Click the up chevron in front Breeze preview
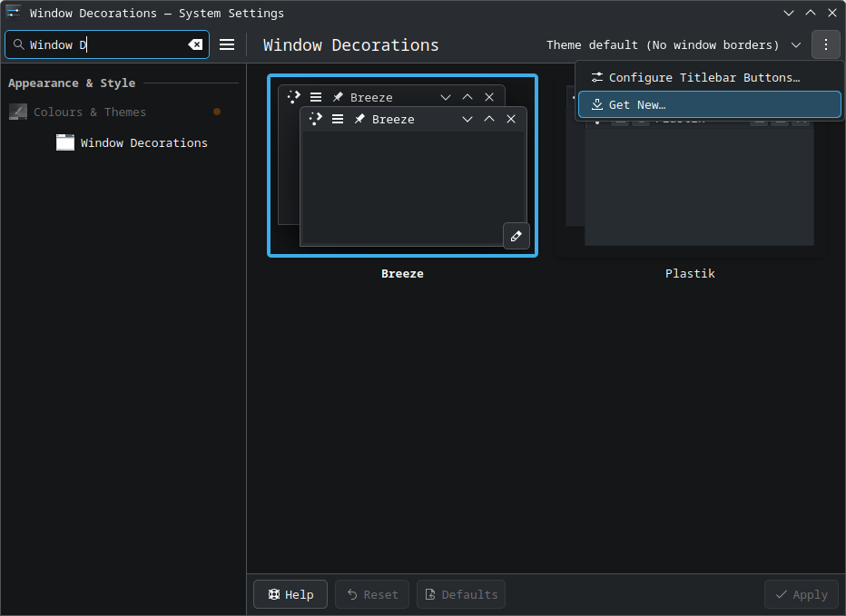846x616 pixels. [x=489, y=119]
